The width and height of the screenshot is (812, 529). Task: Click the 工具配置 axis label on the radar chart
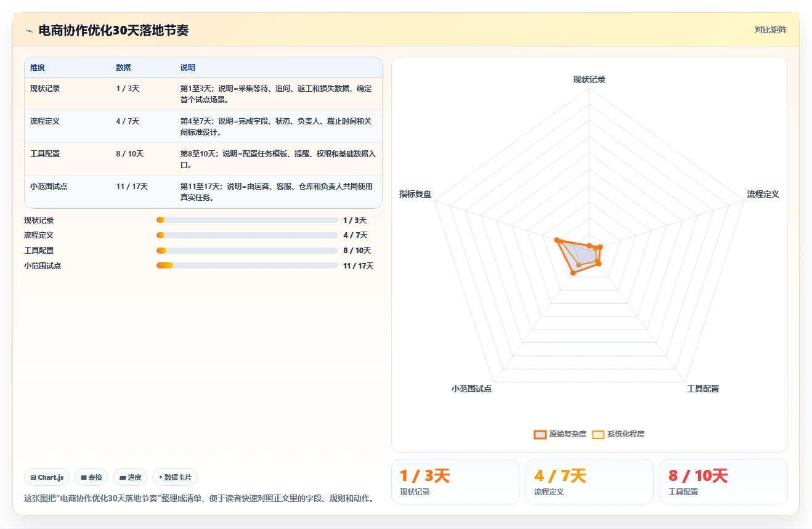703,389
